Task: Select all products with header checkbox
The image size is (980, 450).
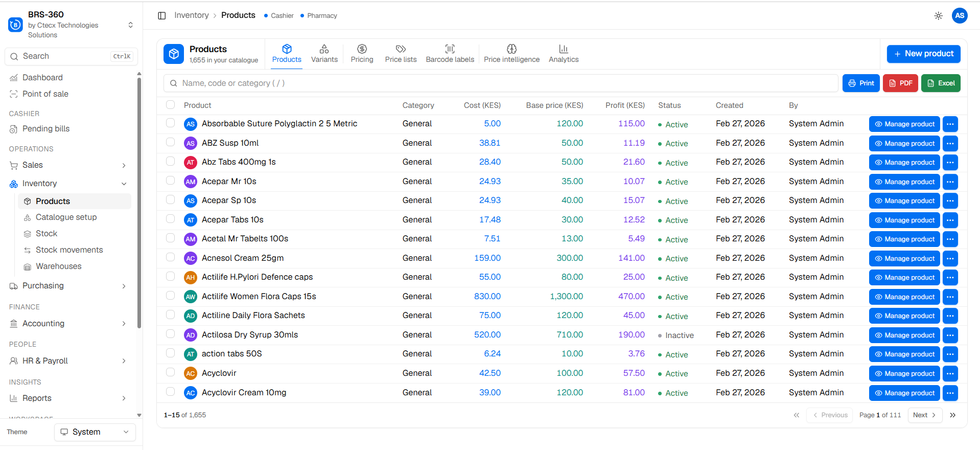Action: pos(171,105)
